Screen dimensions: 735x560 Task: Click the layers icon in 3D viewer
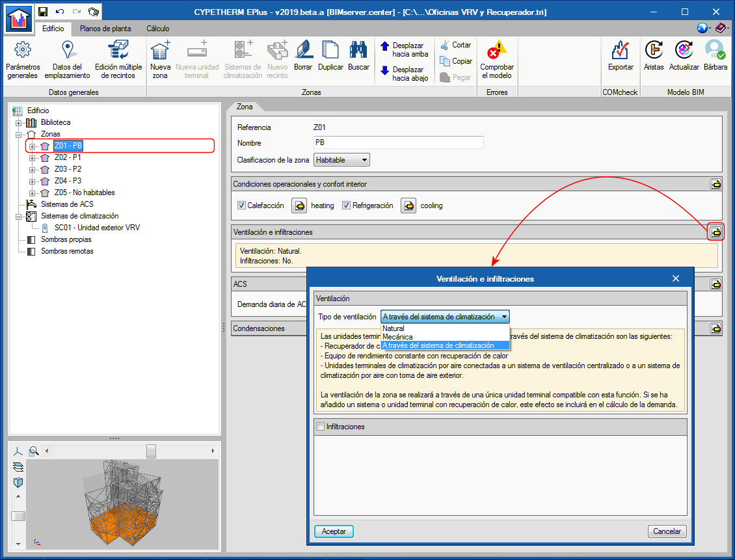tap(18, 467)
